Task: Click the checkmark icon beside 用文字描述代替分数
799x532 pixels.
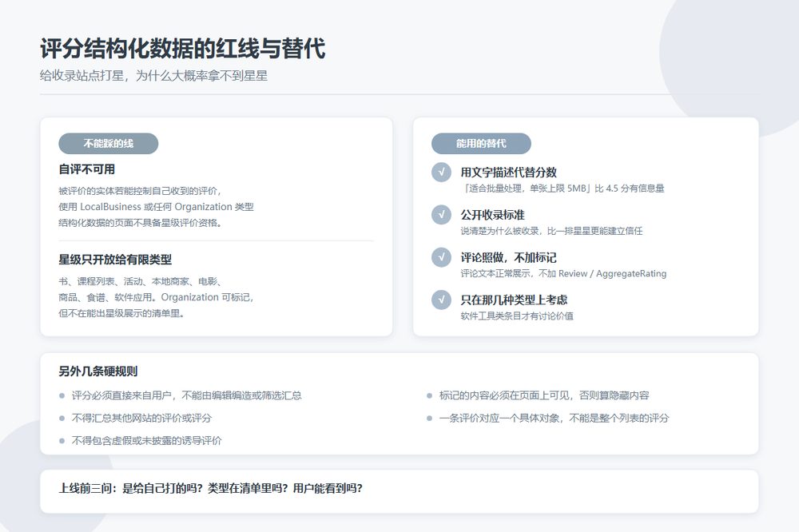Action: 441,173
